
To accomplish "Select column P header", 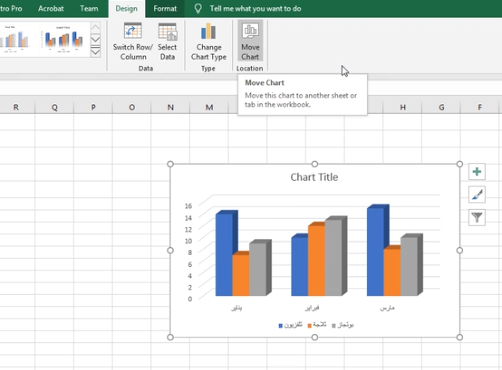I will (93, 107).
